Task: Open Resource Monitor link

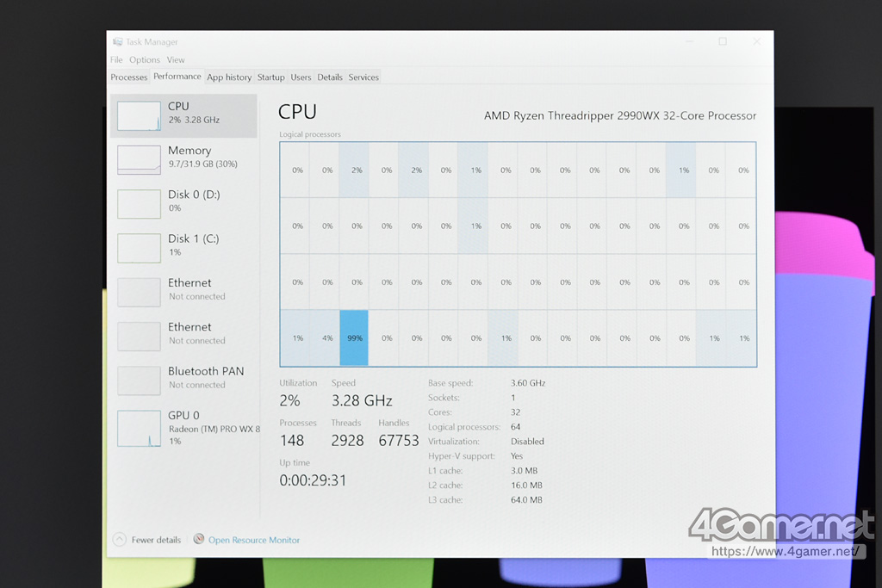Action: coord(254,540)
